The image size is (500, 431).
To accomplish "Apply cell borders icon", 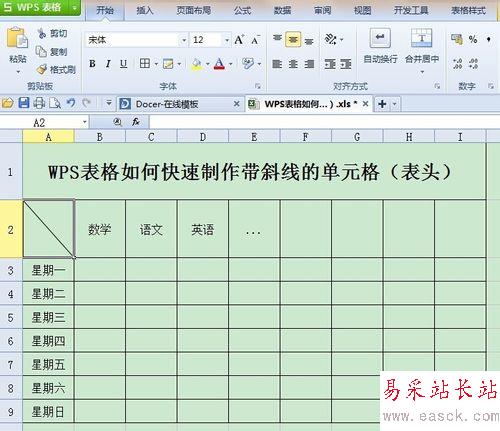I will pyautogui.click(x=145, y=63).
